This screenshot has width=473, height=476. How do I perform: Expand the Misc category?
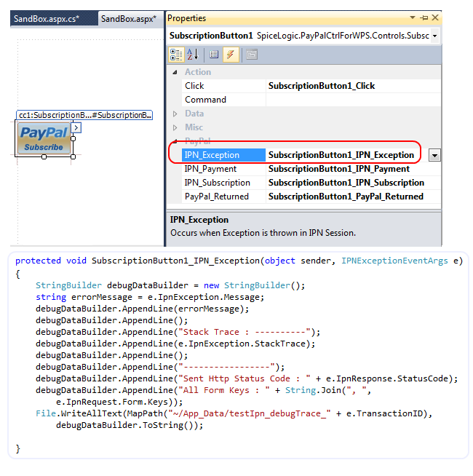(175, 127)
